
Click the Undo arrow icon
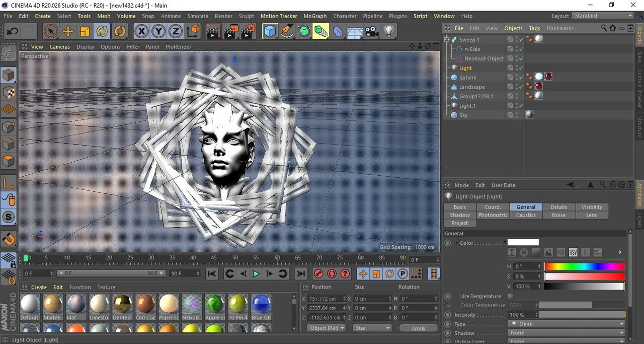click(12, 31)
